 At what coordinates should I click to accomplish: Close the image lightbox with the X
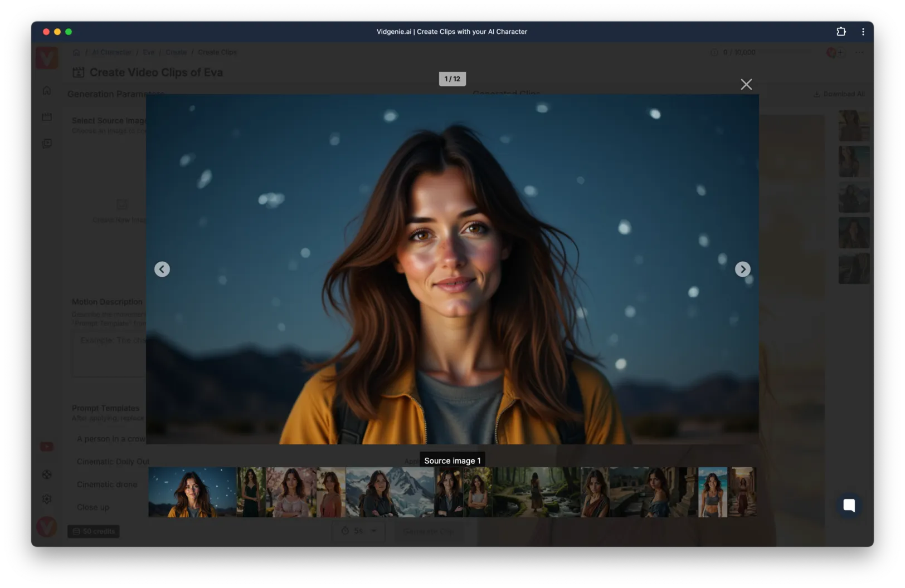746,84
